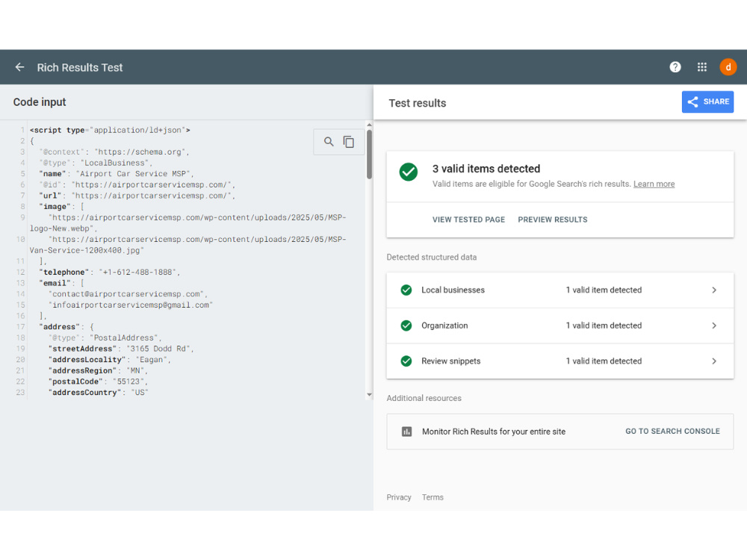Click the back arrow in the header
Screen dimensions: 747x560
click(19, 67)
